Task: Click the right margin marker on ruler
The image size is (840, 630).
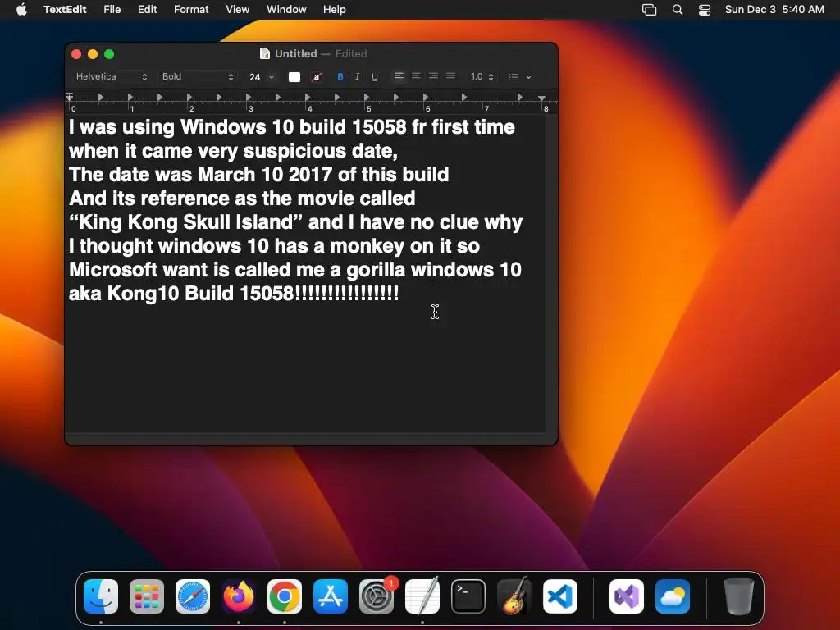Action: click(541, 98)
